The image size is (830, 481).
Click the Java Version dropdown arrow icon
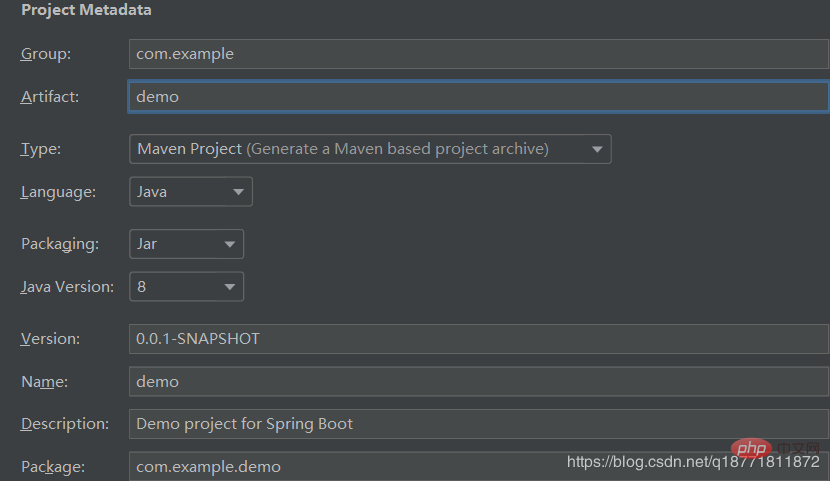pyautogui.click(x=229, y=287)
